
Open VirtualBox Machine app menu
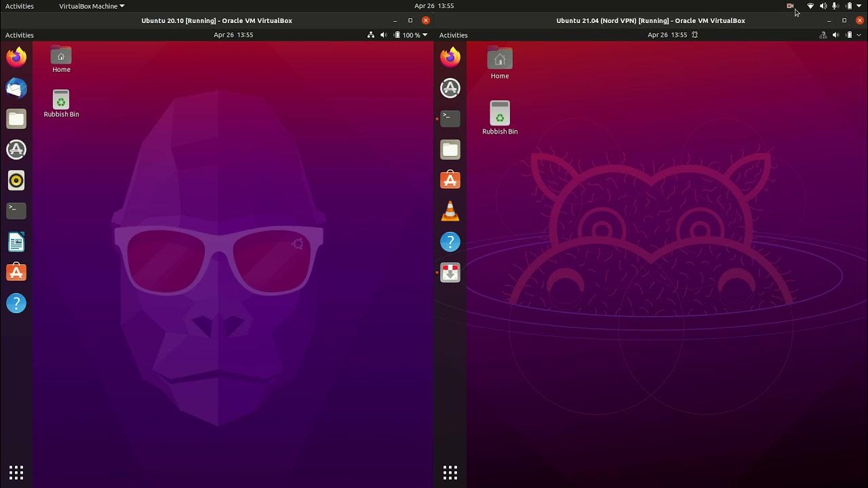pyautogui.click(x=92, y=5)
